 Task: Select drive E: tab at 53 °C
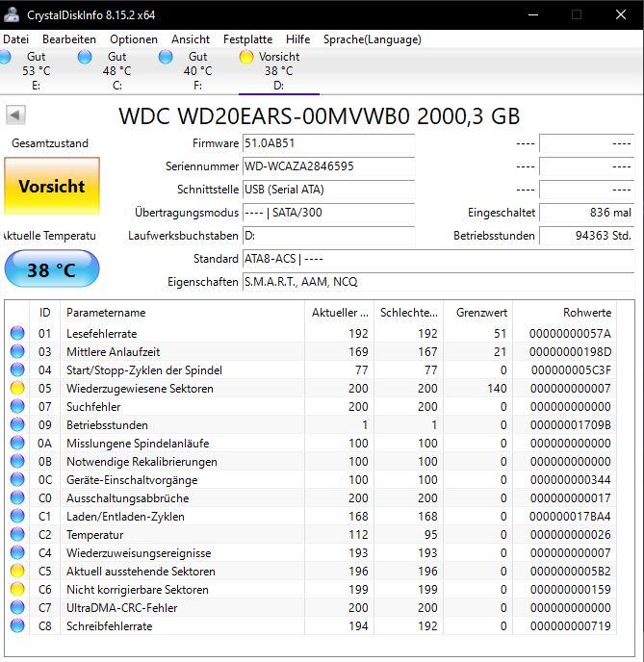(37, 71)
